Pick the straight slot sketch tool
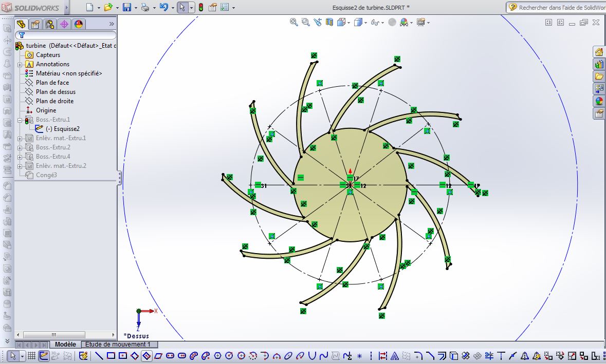This screenshot has height=364, width=606. (170, 355)
